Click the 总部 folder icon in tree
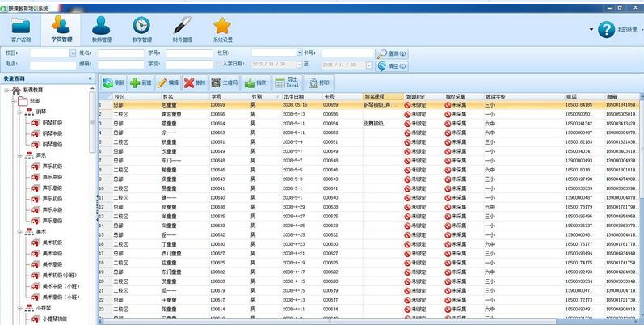Image resolution: width=644 pixels, height=325 pixels. 23,101
